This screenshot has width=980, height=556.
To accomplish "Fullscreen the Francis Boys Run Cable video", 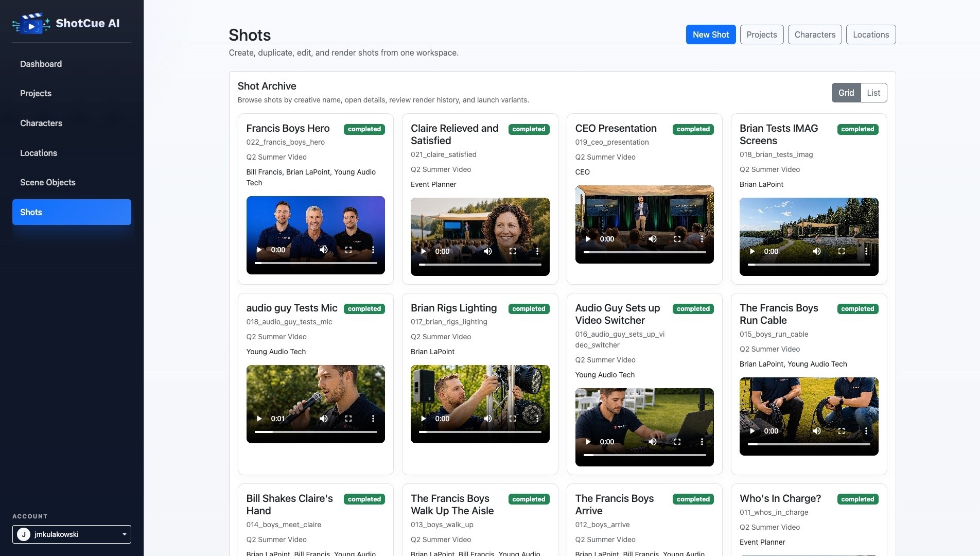I will coord(842,431).
